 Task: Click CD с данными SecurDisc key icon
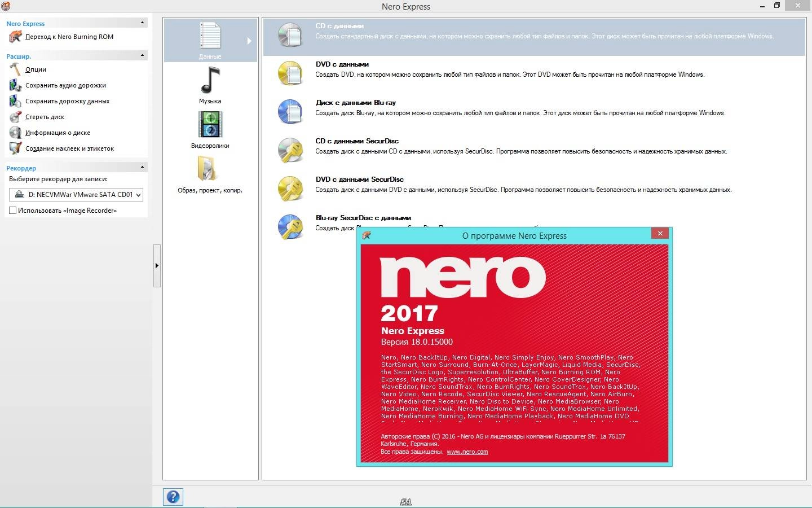(290, 150)
